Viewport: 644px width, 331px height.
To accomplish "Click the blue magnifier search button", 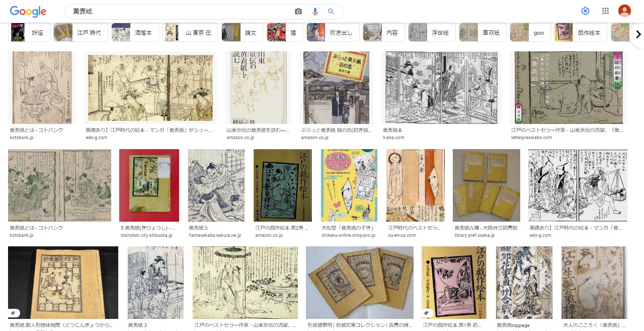I will tap(331, 12).
